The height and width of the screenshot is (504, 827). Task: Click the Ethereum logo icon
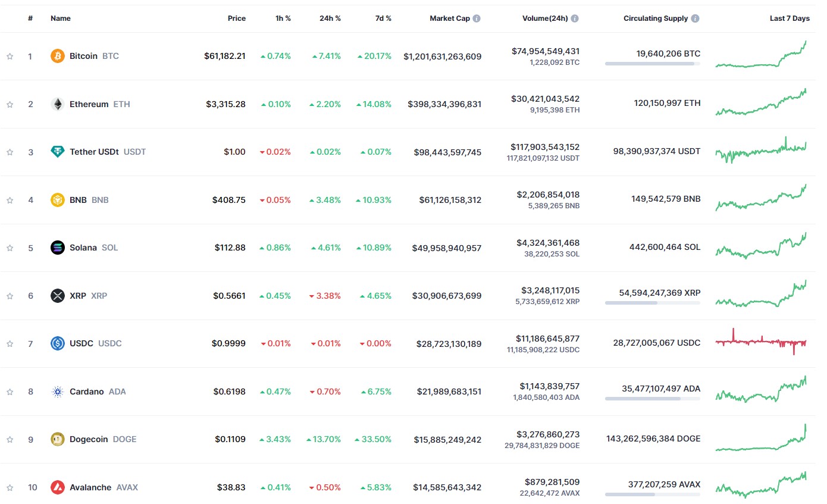[58, 104]
